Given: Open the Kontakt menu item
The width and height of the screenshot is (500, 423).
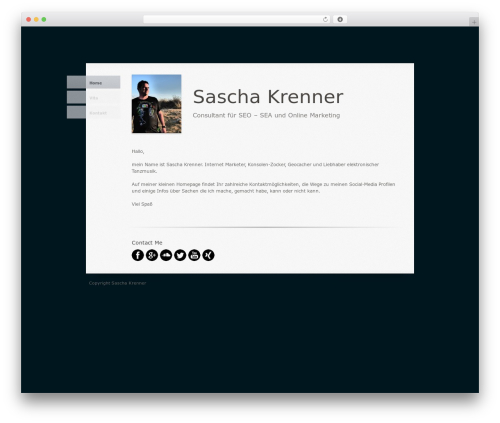Looking at the screenshot, I should tap(94, 113).
